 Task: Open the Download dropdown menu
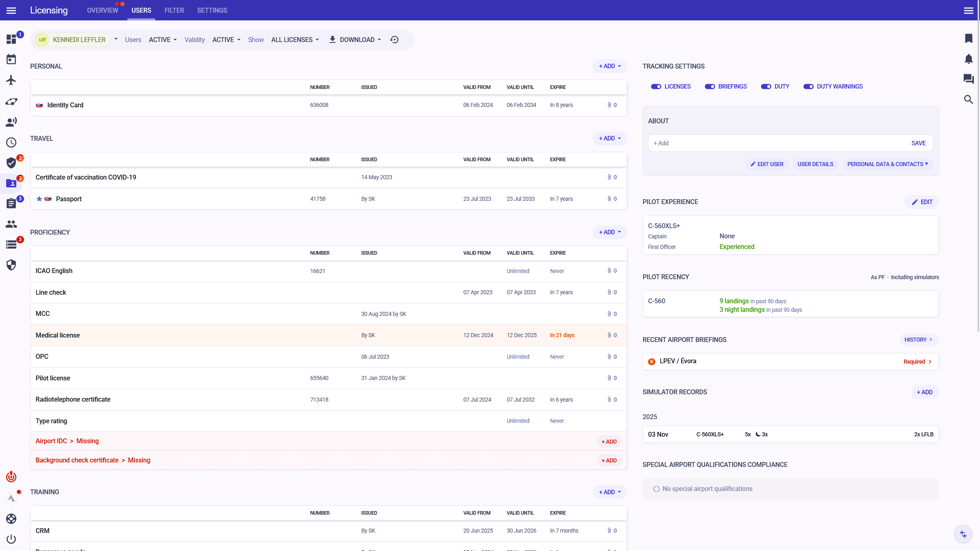tap(355, 40)
